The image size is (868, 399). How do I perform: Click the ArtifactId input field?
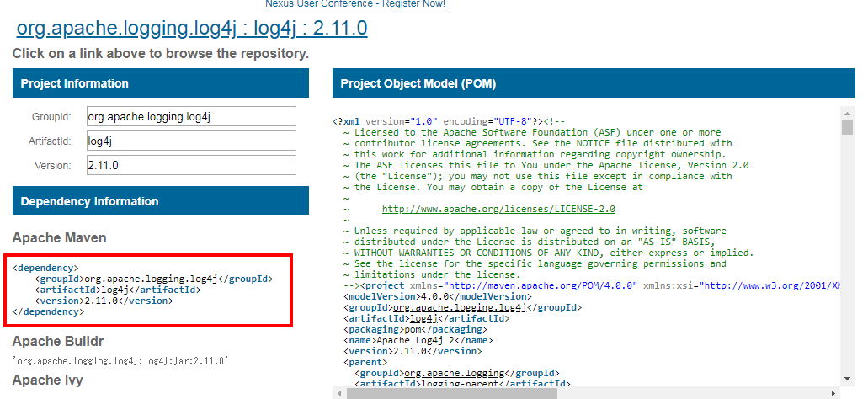pos(191,141)
